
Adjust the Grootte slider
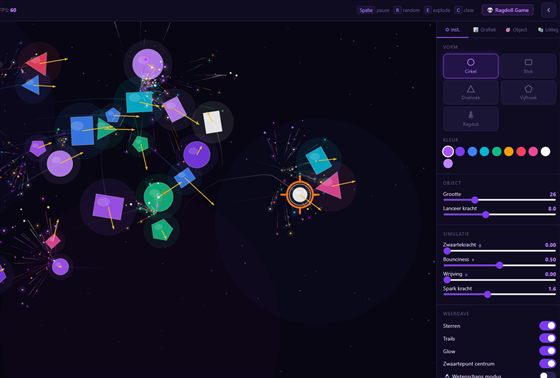pos(500,200)
